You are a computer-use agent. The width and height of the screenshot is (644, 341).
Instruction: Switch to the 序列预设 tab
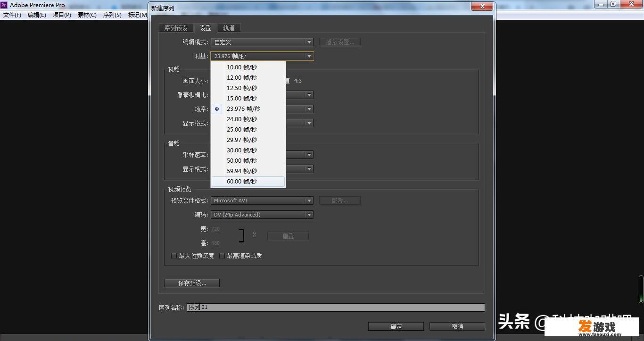coord(176,28)
